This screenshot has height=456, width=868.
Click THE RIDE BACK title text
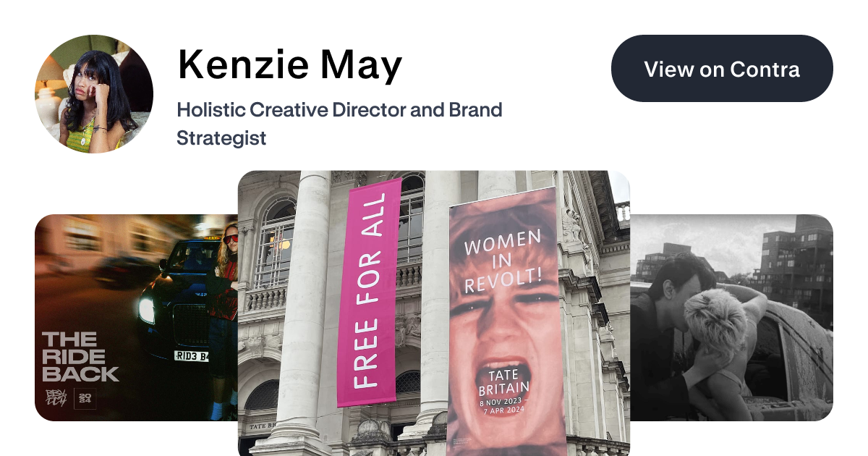point(80,357)
